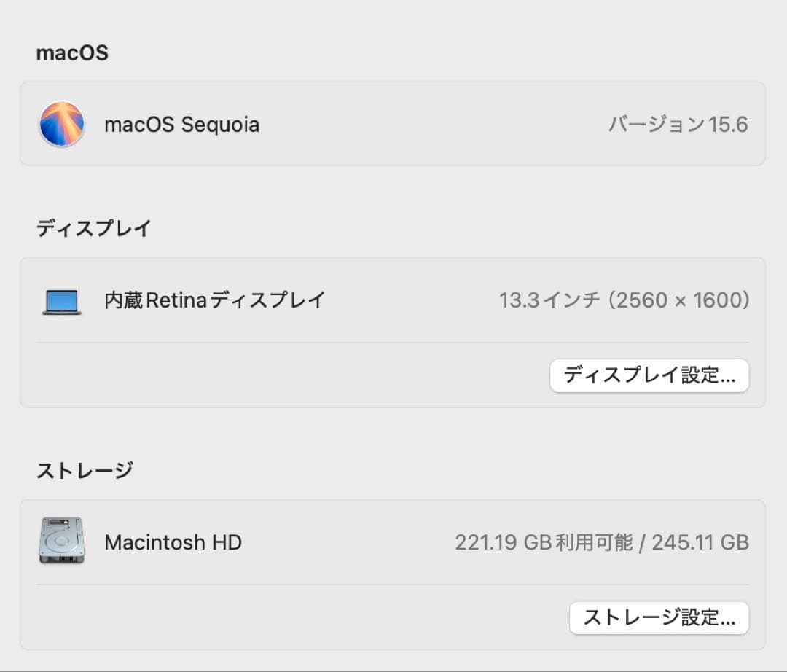Click the 内蔵Retinaディスプレイ label
This screenshot has width=787, height=672.
point(215,300)
